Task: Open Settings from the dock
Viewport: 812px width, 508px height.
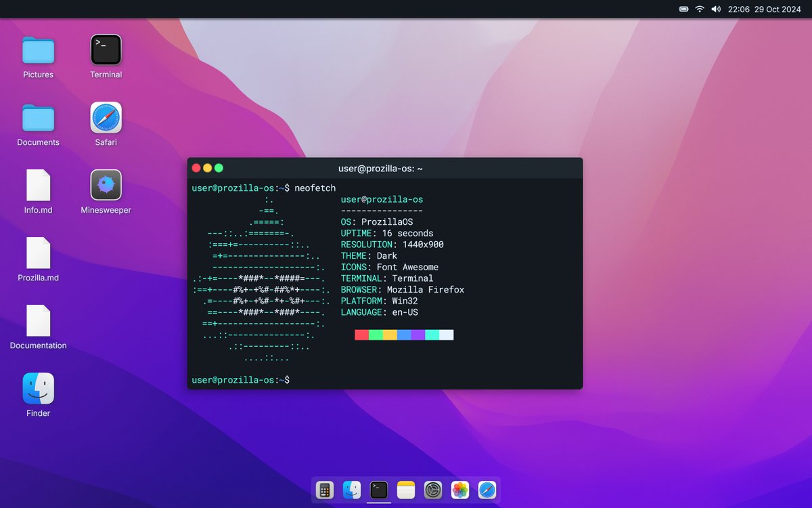Action: (433, 490)
